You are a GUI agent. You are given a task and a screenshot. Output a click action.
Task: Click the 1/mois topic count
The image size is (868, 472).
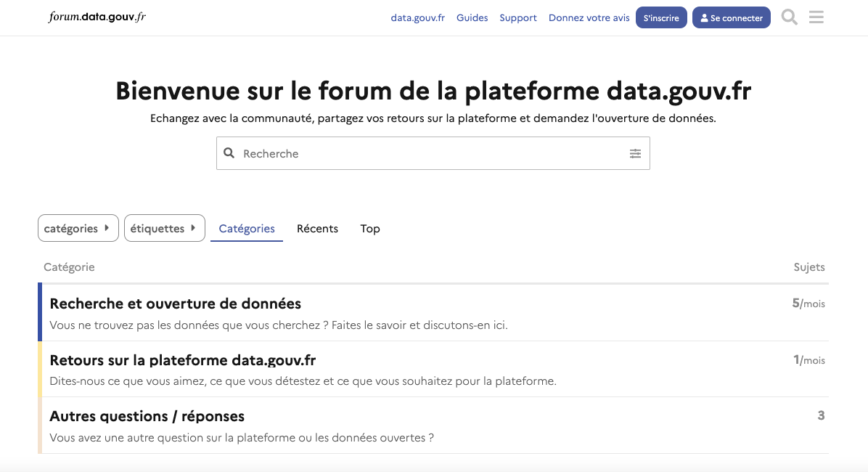coord(809,360)
